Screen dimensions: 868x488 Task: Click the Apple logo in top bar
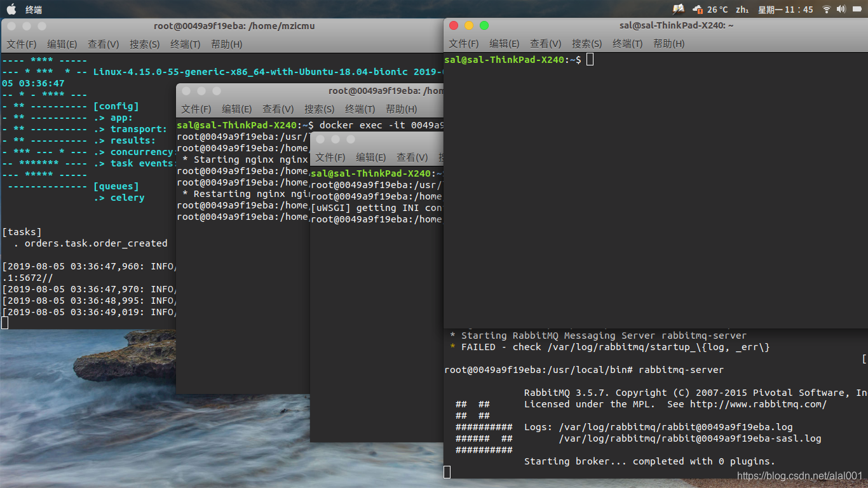(11, 9)
